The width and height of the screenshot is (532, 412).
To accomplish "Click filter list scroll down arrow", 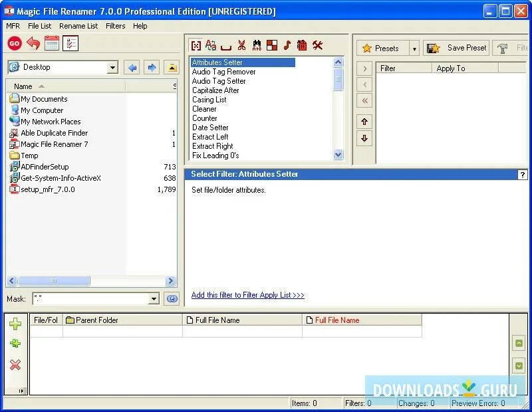I will [338, 155].
